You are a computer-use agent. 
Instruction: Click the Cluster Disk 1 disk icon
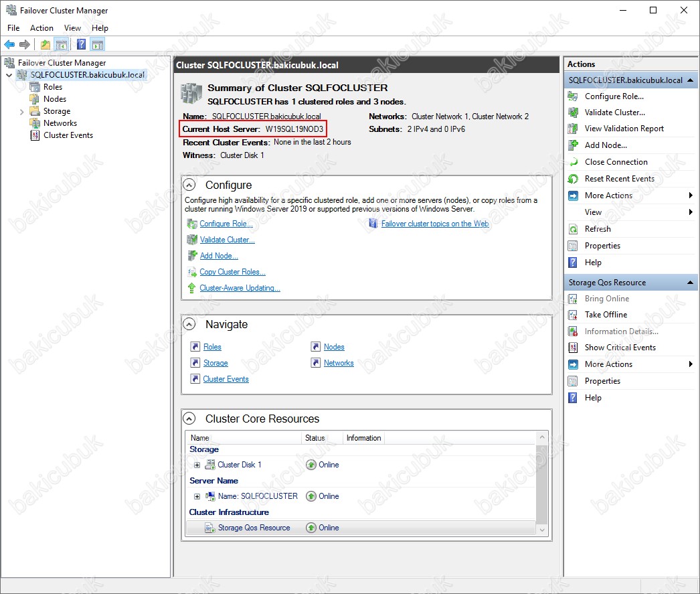[x=210, y=465]
